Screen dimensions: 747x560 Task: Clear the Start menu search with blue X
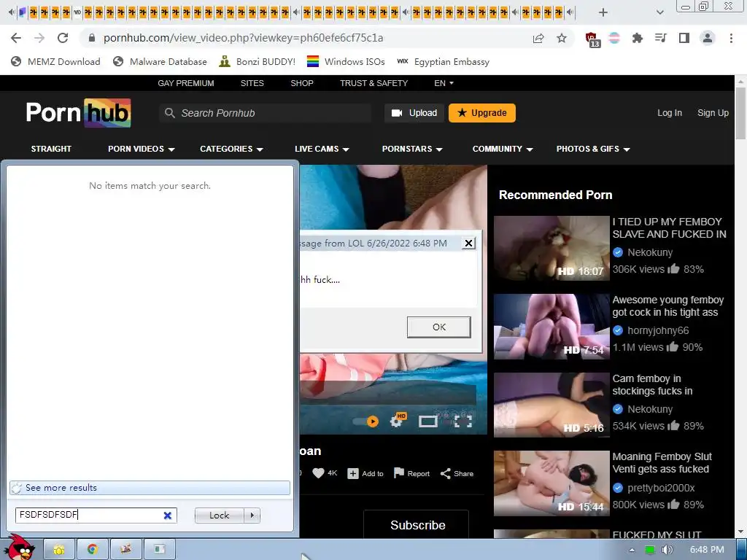click(168, 516)
